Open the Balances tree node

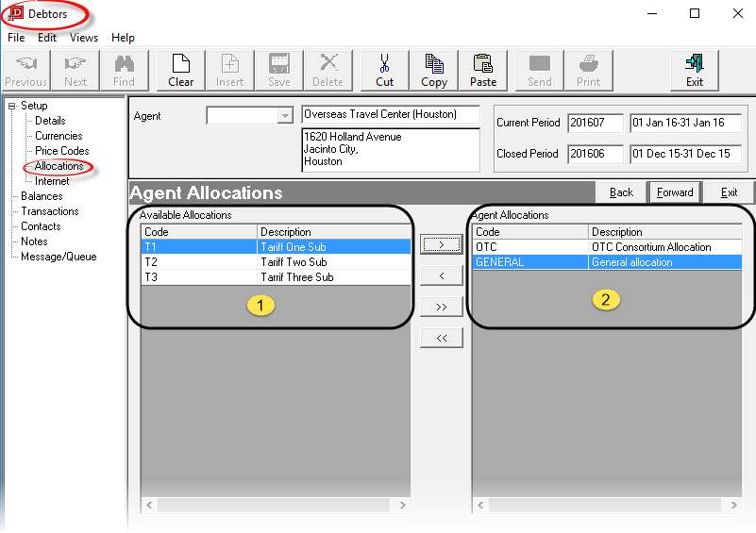(42, 196)
